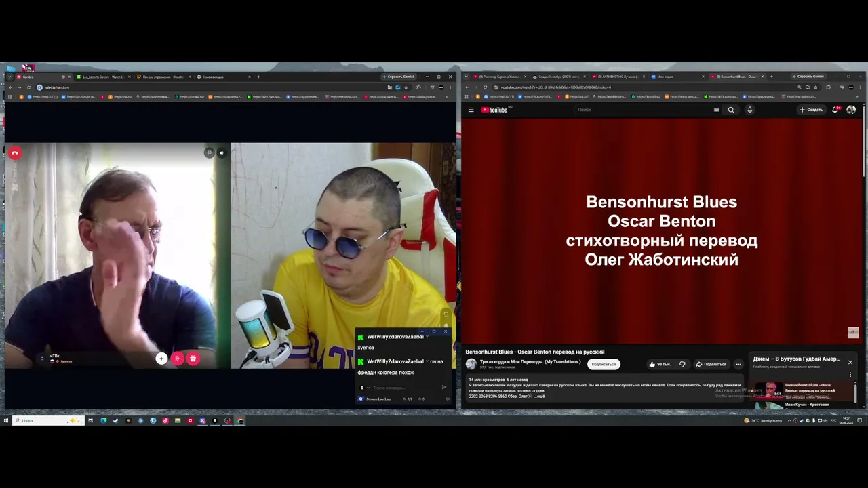Viewport: 868px width, 488px height.
Task: Open the extensions puzzle icon in left browser
Action: pyautogui.click(x=418, y=87)
